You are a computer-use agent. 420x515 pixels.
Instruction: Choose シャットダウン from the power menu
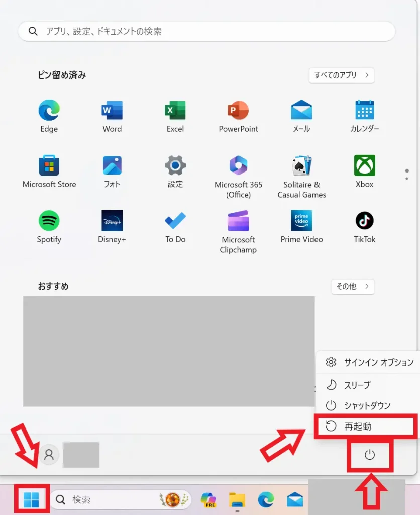click(369, 406)
